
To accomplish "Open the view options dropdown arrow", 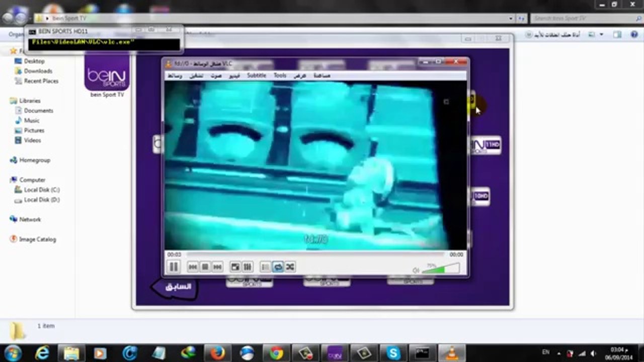I will click(601, 35).
